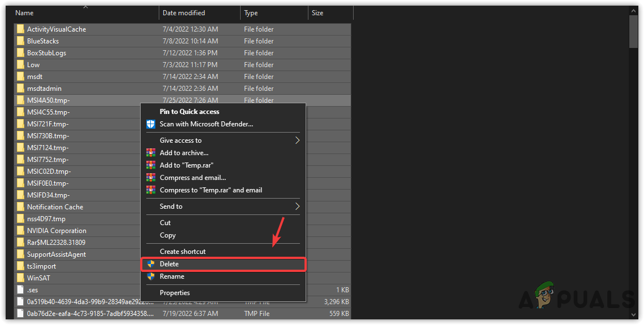The height and width of the screenshot is (325, 644).
Task: Click Create shortcut in the context menu
Action: tap(182, 252)
